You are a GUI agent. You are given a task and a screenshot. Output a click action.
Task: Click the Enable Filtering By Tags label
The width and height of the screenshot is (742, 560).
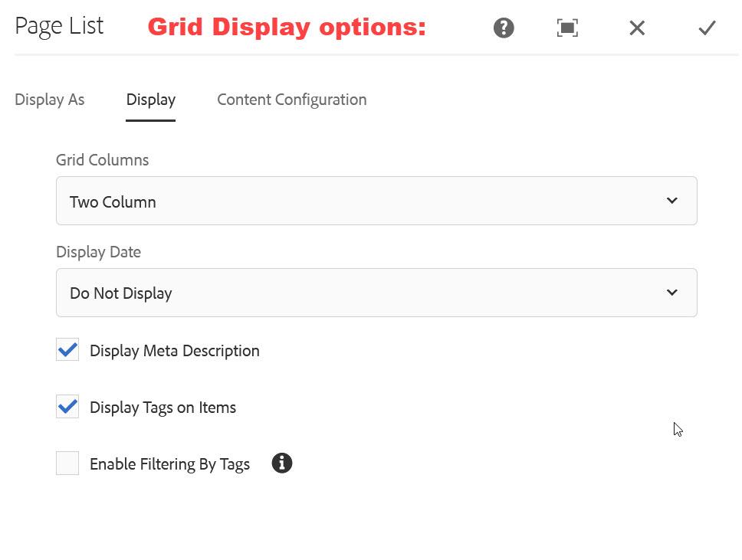(x=170, y=464)
